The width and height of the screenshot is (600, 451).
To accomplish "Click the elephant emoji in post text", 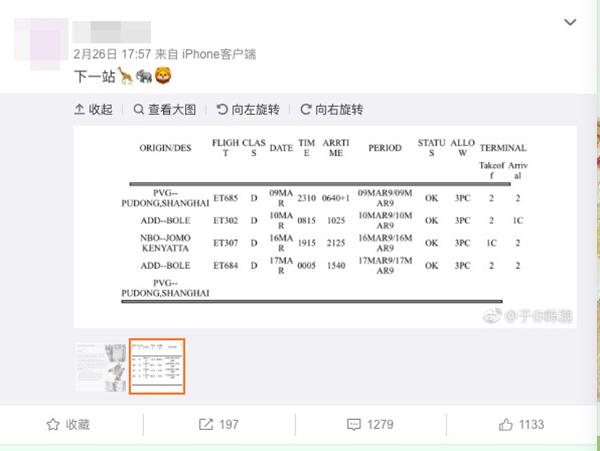I will [x=144, y=76].
